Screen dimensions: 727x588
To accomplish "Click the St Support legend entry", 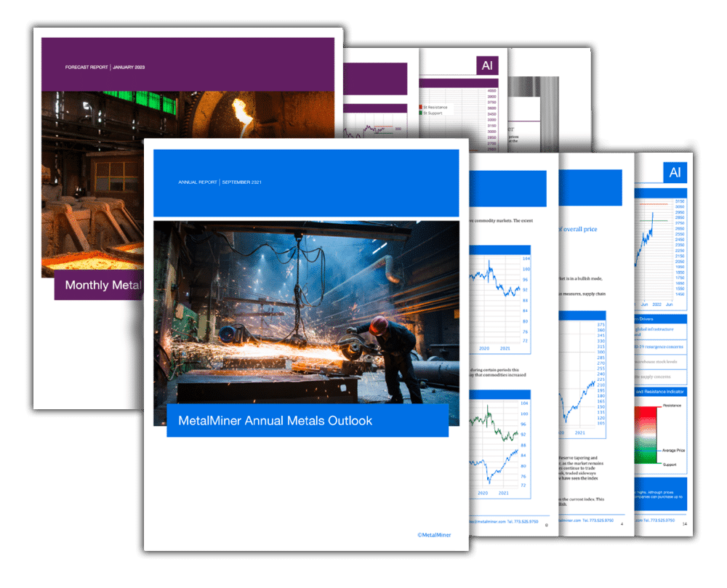I will (x=431, y=113).
